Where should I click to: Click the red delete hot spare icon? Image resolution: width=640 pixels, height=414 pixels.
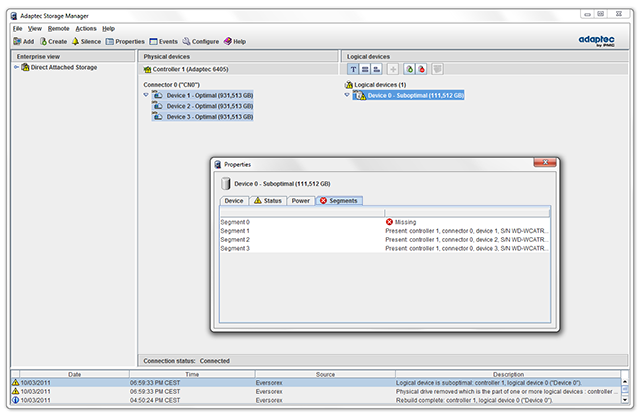point(421,69)
